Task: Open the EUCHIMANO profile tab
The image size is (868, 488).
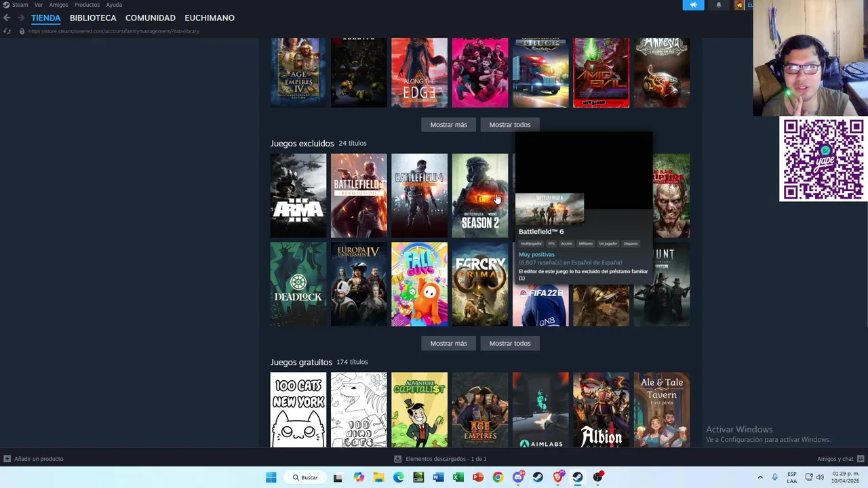Action: coord(210,18)
